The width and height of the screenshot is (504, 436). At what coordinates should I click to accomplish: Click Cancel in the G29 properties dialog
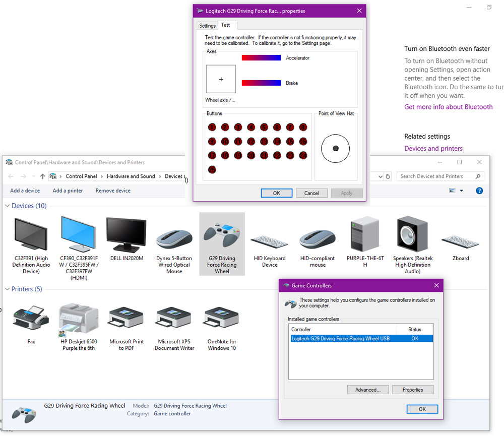[311, 193]
